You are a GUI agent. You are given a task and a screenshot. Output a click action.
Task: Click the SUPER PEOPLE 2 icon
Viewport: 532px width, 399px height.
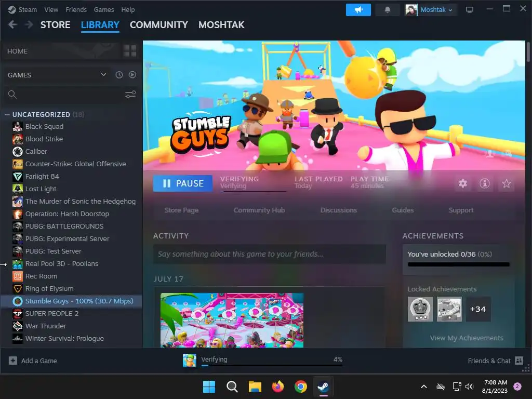[18, 314]
